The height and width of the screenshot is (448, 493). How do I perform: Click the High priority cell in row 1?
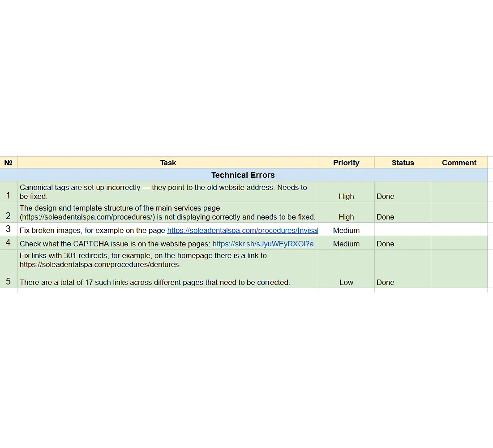click(346, 192)
